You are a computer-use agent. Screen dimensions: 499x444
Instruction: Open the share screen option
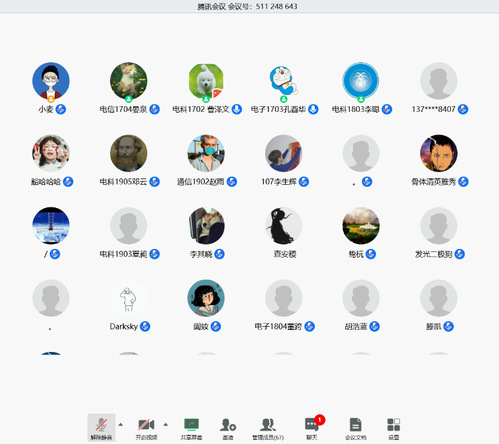coord(191,428)
